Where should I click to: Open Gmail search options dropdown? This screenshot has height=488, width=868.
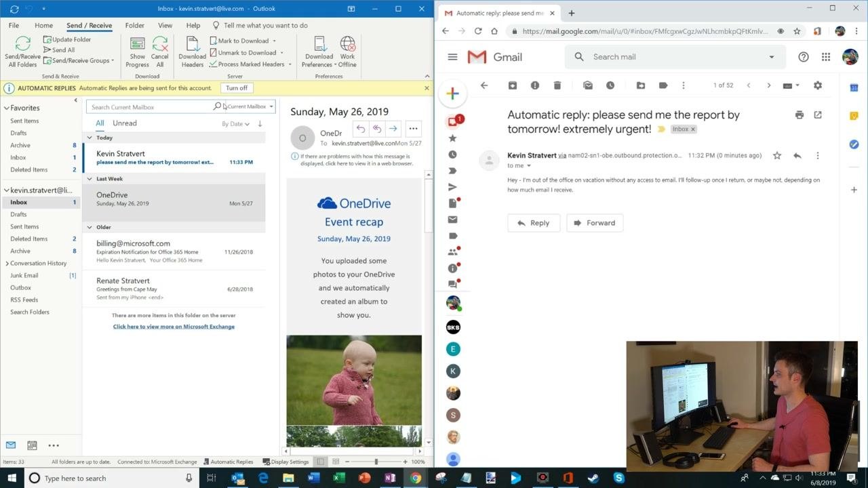click(x=771, y=57)
